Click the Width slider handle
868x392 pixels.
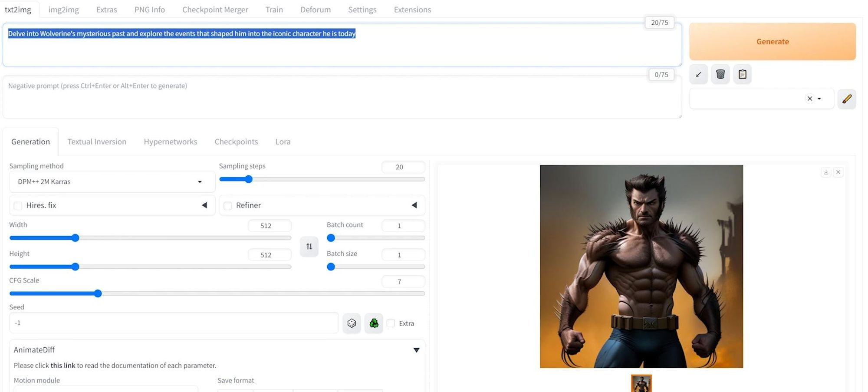(x=75, y=238)
